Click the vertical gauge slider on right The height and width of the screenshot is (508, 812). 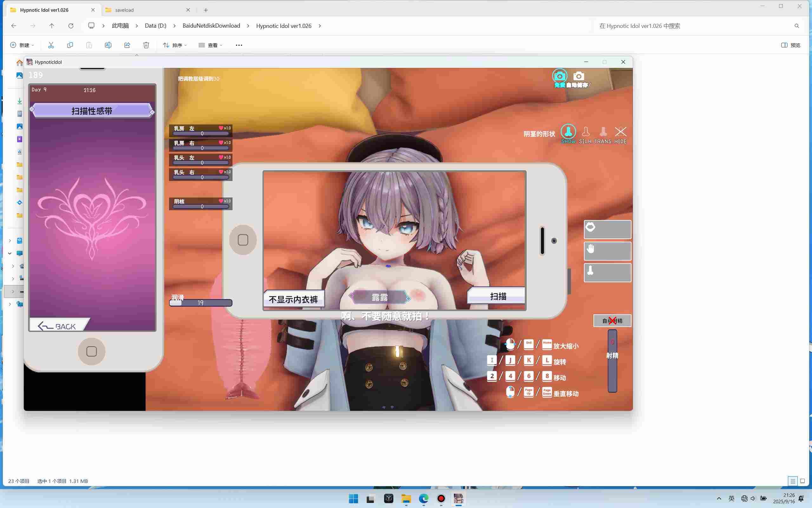(x=612, y=361)
